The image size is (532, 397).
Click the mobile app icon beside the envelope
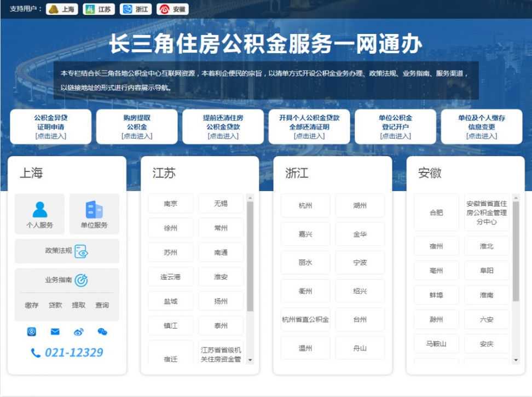click(x=31, y=332)
